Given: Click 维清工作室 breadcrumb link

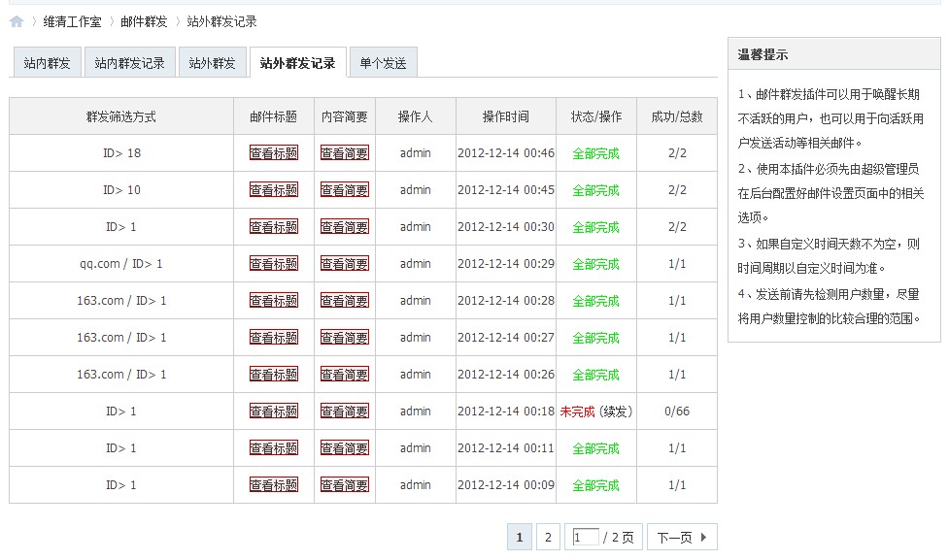Looking at the screenshot, I should (72, 21).
